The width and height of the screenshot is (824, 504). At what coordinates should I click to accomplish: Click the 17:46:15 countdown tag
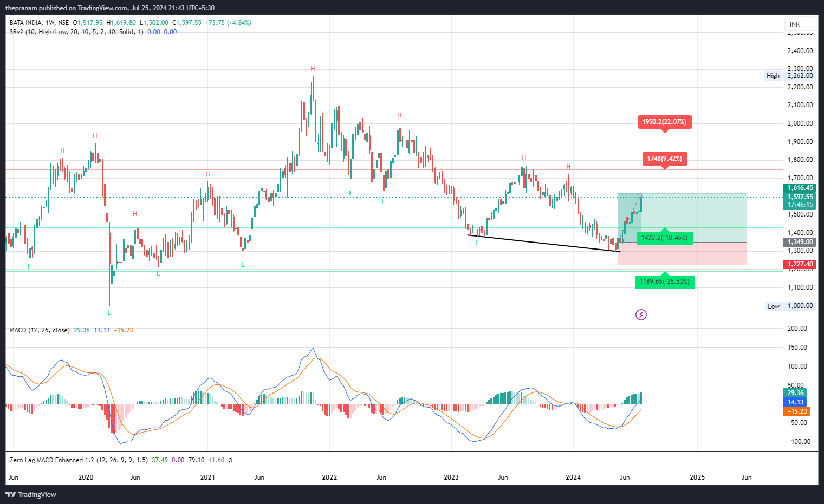tap(800, 205)
